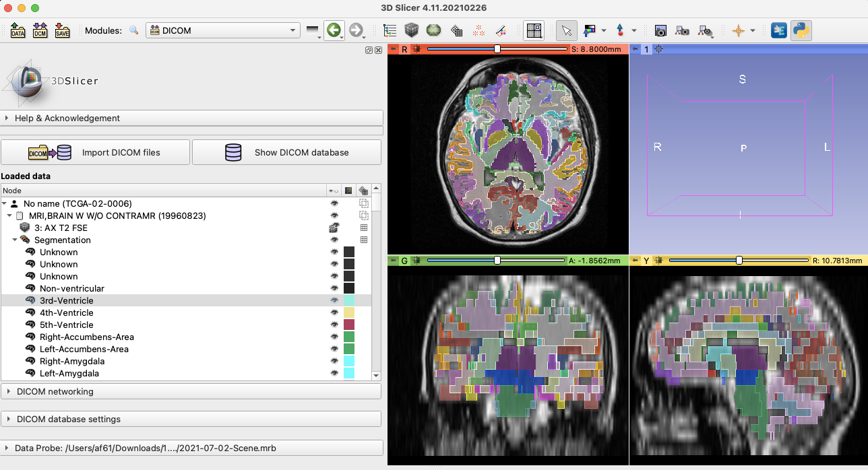Image resolution: width=868 pixels, height=470 pixels.
Task: Open the view layout selector
Action: click(534, 30)
